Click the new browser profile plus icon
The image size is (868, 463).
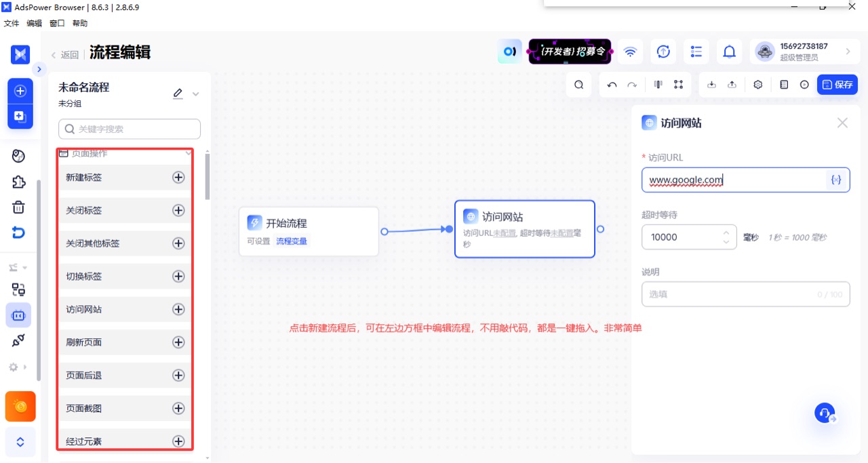pos(20,91)
